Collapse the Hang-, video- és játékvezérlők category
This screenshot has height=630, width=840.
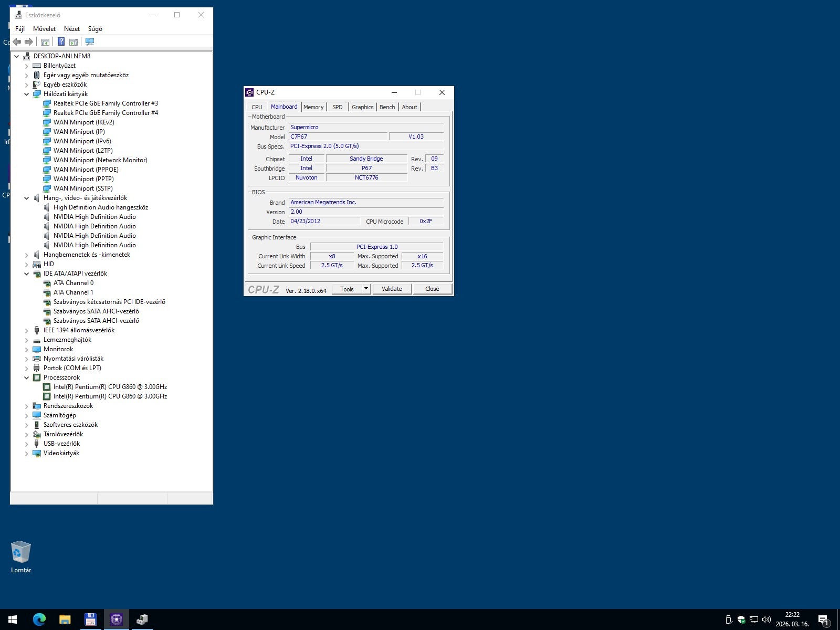(27, 198)
